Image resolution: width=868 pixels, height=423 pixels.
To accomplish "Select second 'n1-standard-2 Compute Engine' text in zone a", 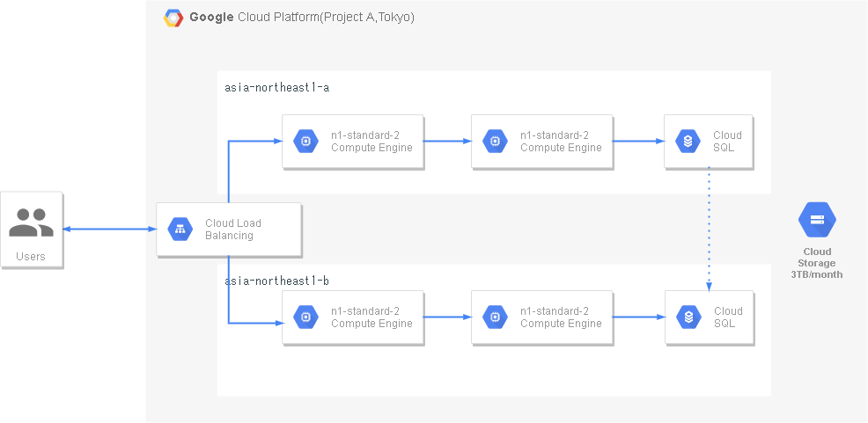I will coord(561,141).
